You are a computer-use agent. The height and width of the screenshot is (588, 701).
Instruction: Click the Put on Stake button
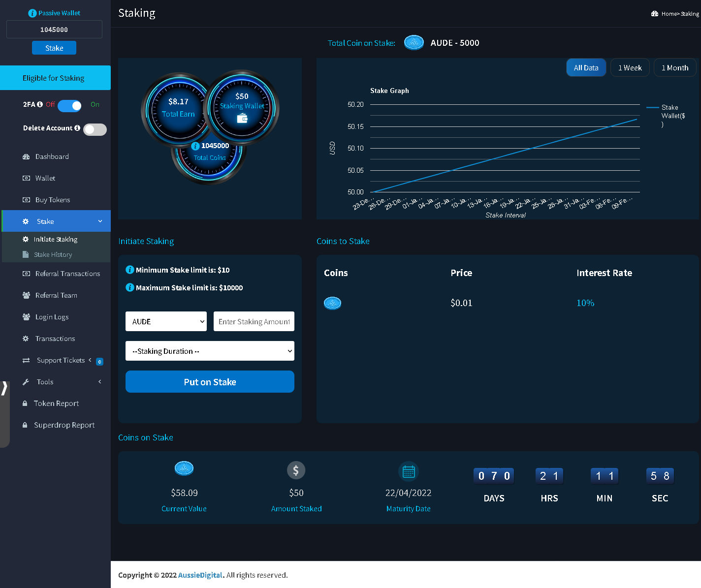(210, 382)
